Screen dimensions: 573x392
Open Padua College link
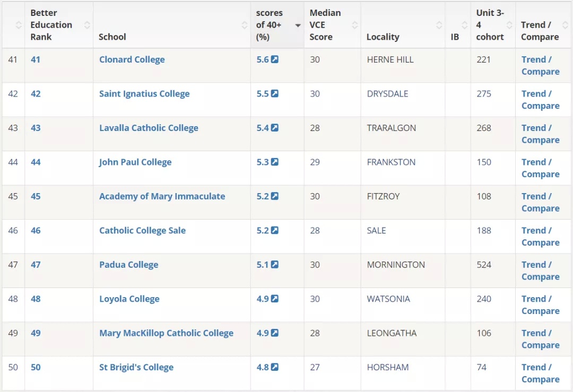click(x=128, y=265)
